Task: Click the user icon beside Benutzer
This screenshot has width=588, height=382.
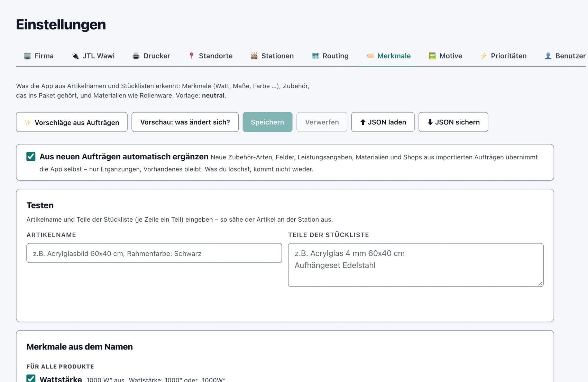Action: click(x=548, y=56)
